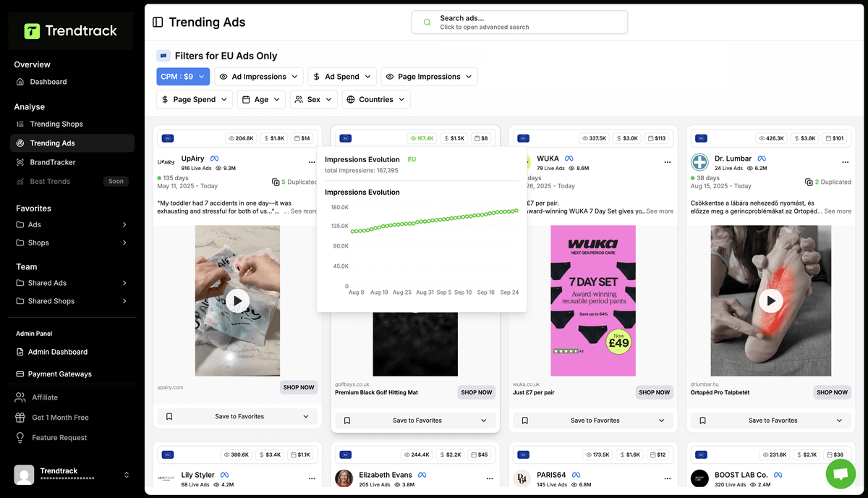Click Dr. Lumbar brand logo
The image size is (868, 498).
click(699, 162)
